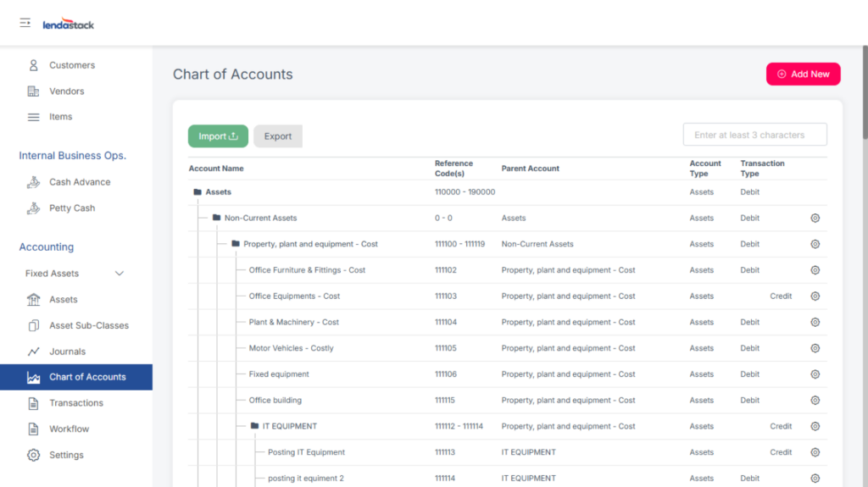Screen dimensions: 868x487
Task: Open Journals in the sidebar menu
Action: [x=67, y=351]
